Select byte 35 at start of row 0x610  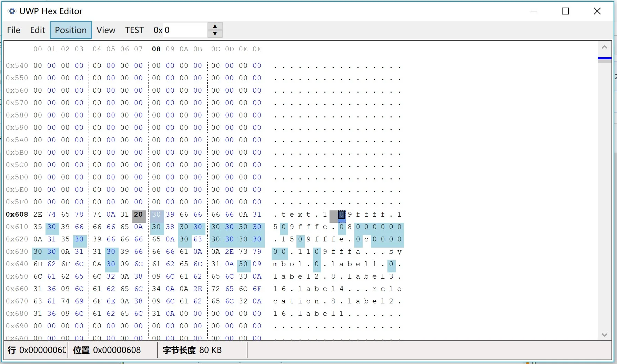pos(38,227)
